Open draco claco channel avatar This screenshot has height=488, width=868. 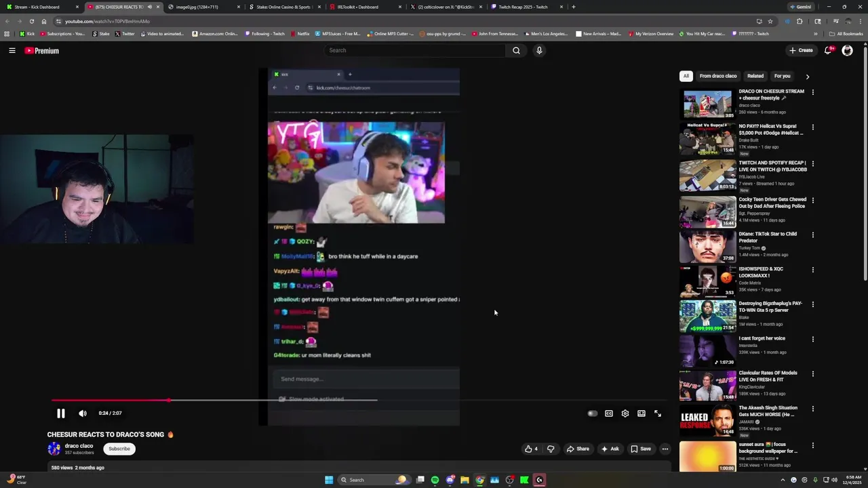pyautogui.click(x=54, y=449)
